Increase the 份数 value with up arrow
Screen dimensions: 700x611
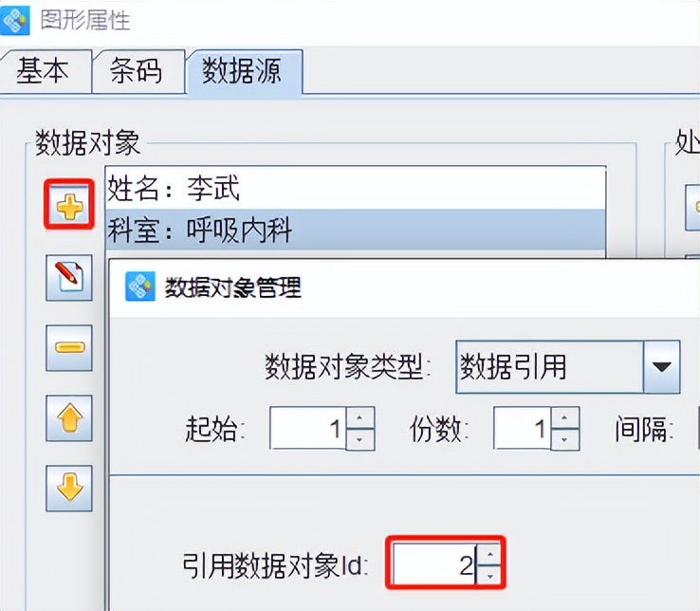click(x=564, y=417)
